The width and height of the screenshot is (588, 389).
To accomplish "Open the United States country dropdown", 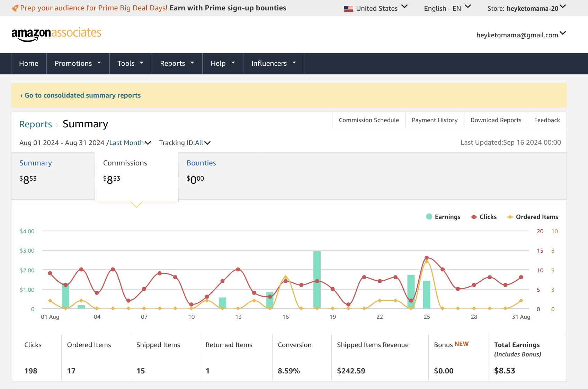I will coord(376,8).
